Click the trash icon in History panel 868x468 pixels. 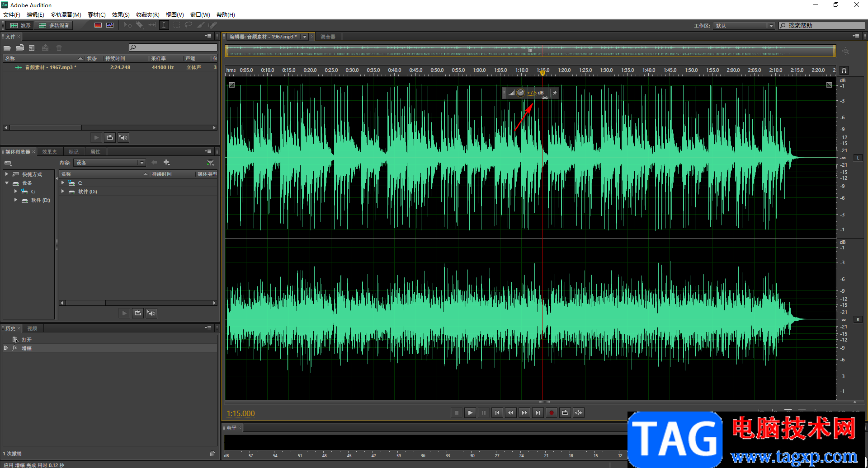pos(212,454)
